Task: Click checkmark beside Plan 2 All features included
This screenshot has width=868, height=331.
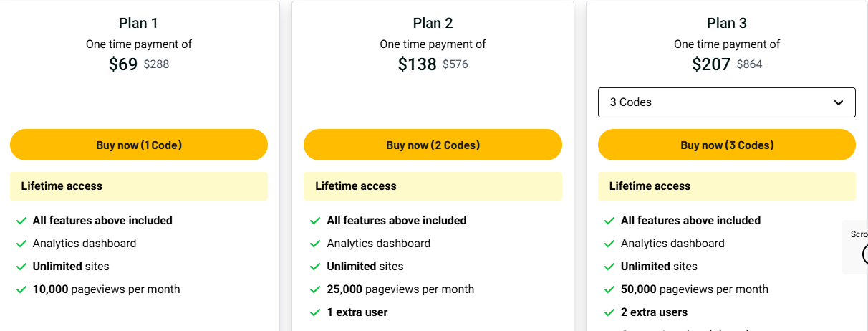Action: (x=315, y=221)
